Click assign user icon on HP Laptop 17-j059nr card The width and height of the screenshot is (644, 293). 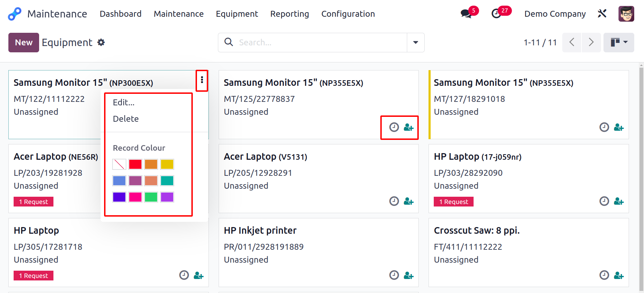tap(619, 201)
